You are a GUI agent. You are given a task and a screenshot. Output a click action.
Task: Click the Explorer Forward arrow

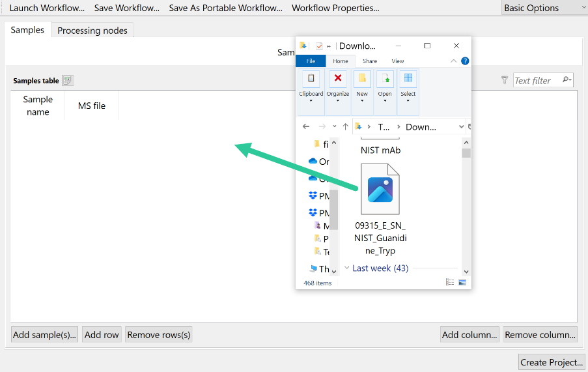coord(322,126)
